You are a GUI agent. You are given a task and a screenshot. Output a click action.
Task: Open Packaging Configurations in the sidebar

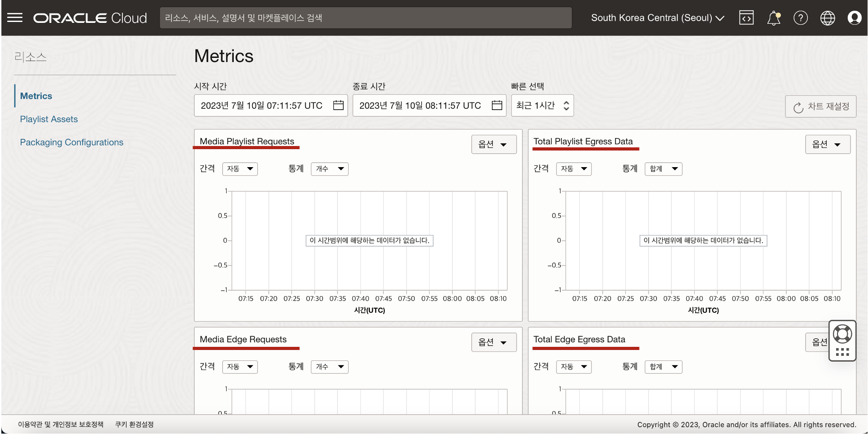tap(72, 142)
